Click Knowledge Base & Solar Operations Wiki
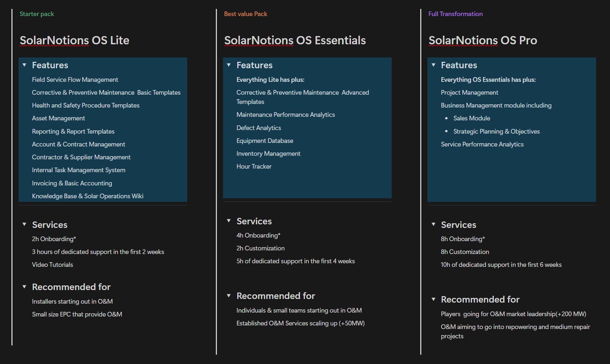This screenshot has width=610, height=364. [88, 196]
